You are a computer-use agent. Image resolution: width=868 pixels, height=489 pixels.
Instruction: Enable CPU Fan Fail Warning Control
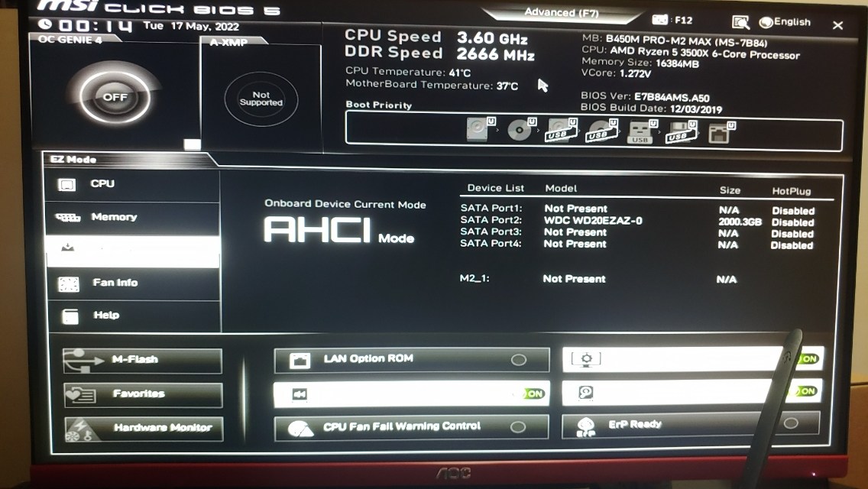click(518, 427)
